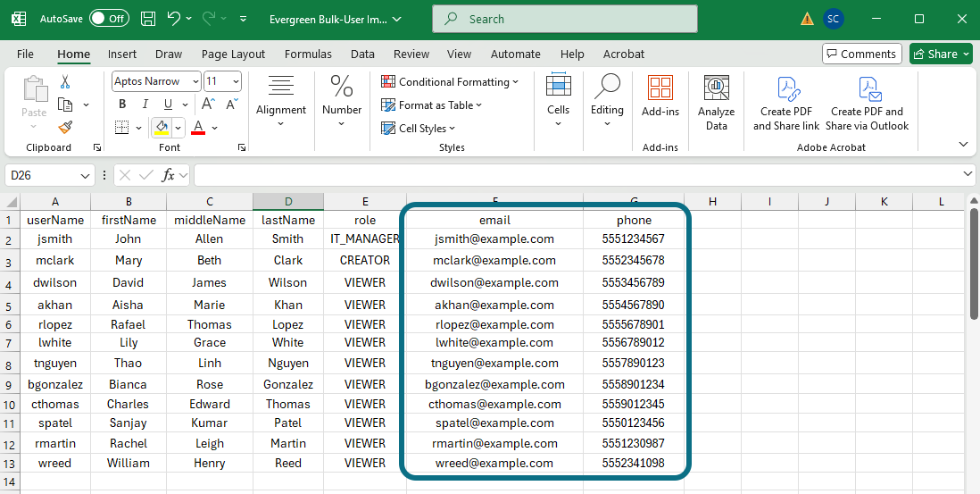The image size is (980, 494).
Task: Open the font color dropdown arrow
Action: point(215,128)
